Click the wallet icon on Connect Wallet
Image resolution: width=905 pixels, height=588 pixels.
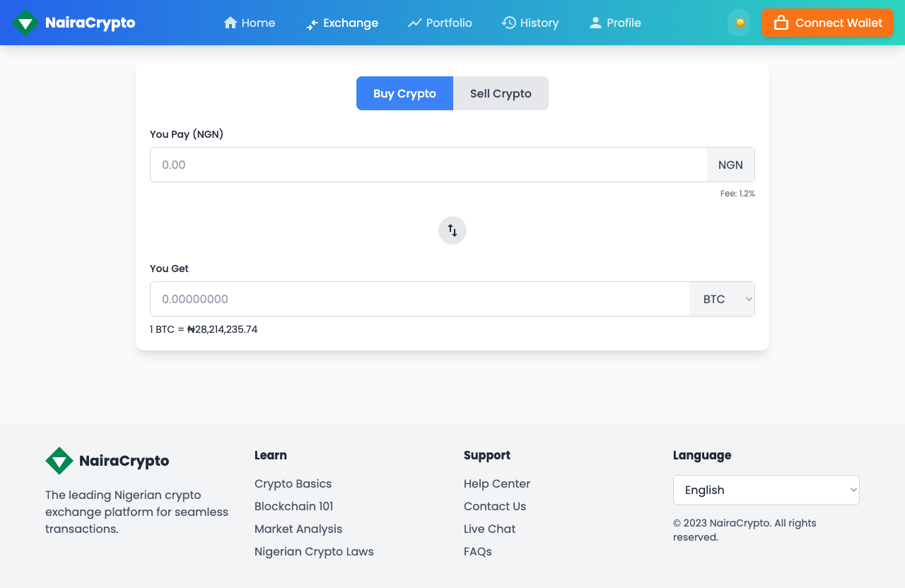(781, 22)
